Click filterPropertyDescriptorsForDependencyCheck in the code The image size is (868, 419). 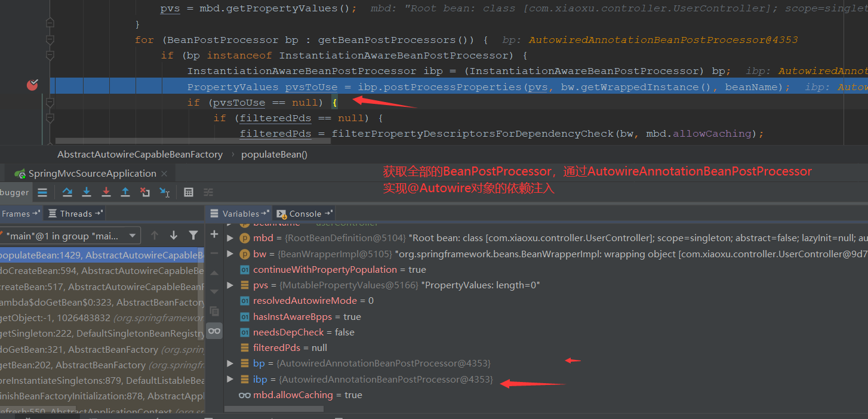click(x=473, y=134)
